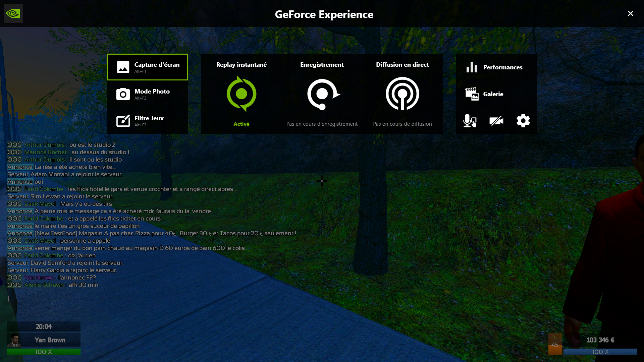Click 'Sim Lewan a rejoint le serveur' line
Image resolution: width=644 pixels, height=362 pixels.
click(x=60, y=196)
